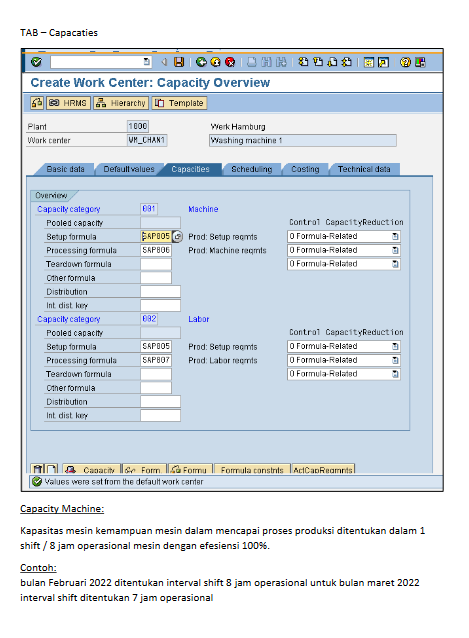The image size is (469, 638).
Task: Click the green Back arrow icon
Action: tap(201, 62)
